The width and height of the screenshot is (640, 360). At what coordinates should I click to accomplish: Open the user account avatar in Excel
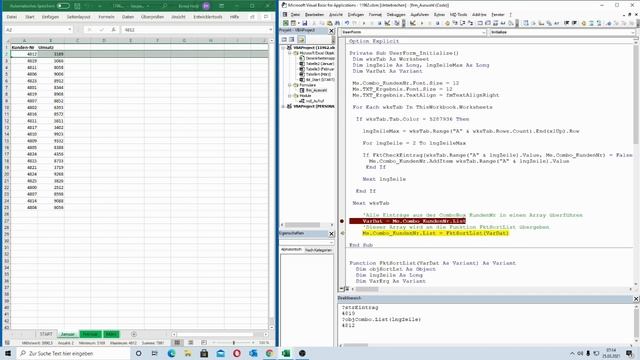tap(206, 6)
